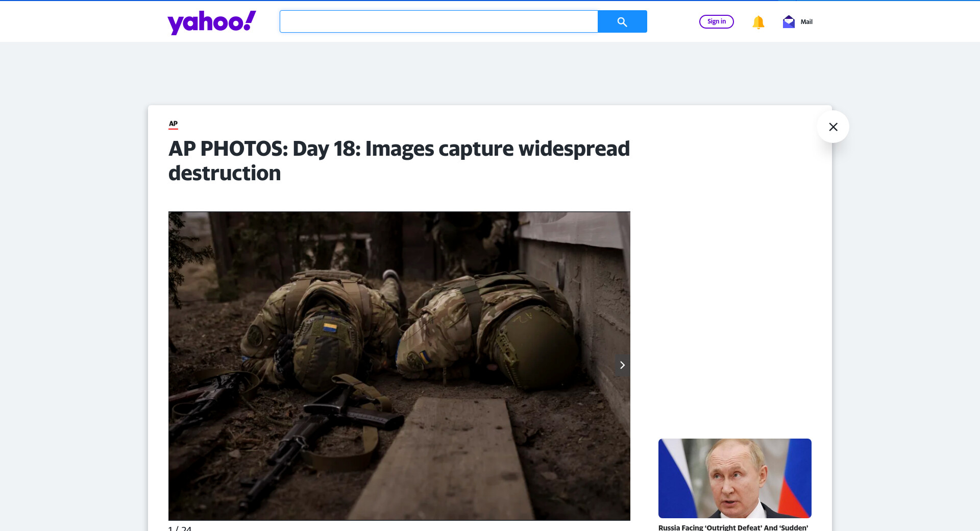This screenshot has width=980, height=531.
Task: Open the Putin news story thumbnail
Action: 734,478
